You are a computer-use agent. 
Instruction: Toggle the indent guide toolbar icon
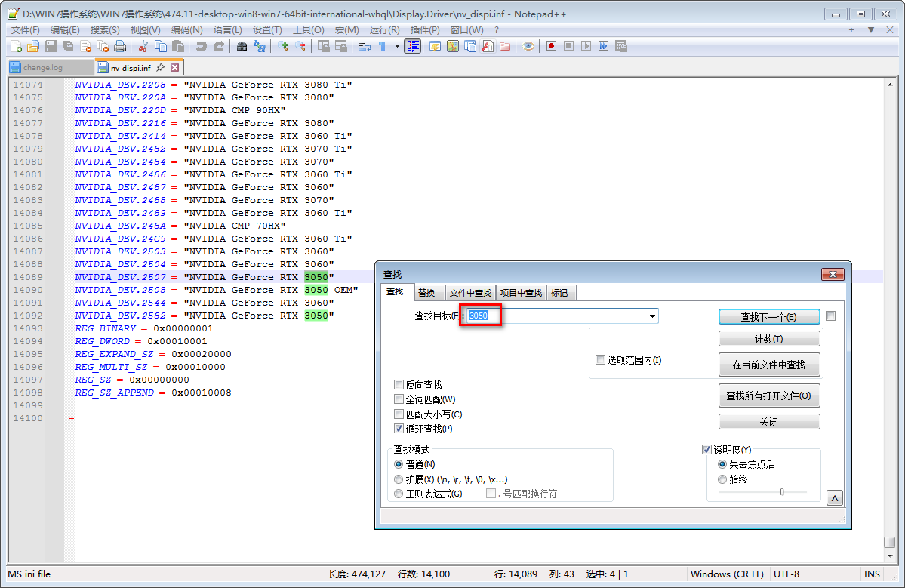pyautogui.click(x=413, y=46)
